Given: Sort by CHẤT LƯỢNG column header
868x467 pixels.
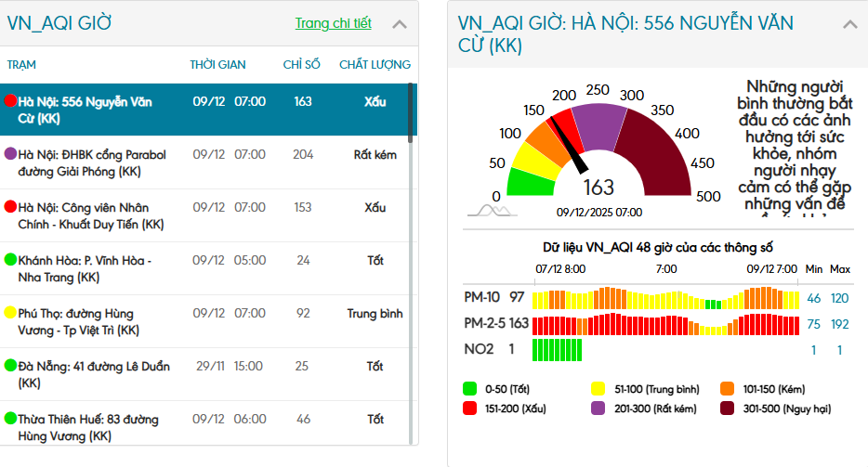Looking at the screenshot, I should pos(375,64).
